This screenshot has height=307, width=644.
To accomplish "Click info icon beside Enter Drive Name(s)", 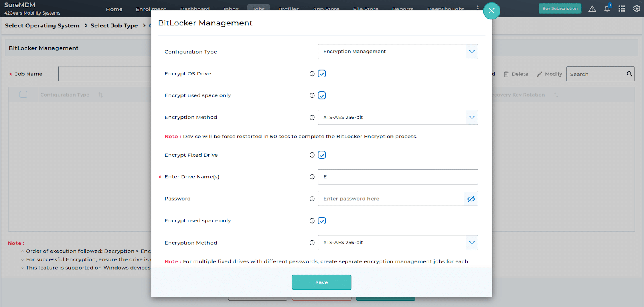I will (x=312, y=177).
